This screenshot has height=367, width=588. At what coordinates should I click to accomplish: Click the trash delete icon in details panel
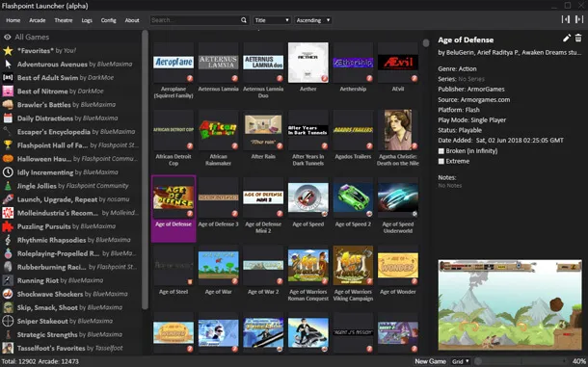click(x=578, y=38)
